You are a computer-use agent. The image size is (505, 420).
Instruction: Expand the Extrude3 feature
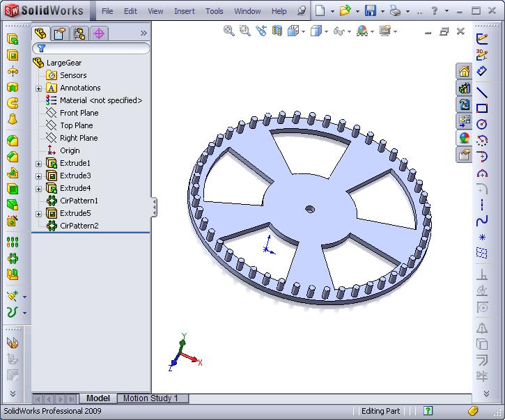(38, 176)
